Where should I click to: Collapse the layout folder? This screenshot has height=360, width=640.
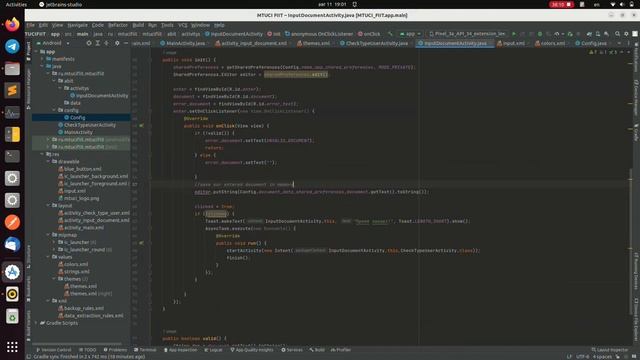pos(48,206)
